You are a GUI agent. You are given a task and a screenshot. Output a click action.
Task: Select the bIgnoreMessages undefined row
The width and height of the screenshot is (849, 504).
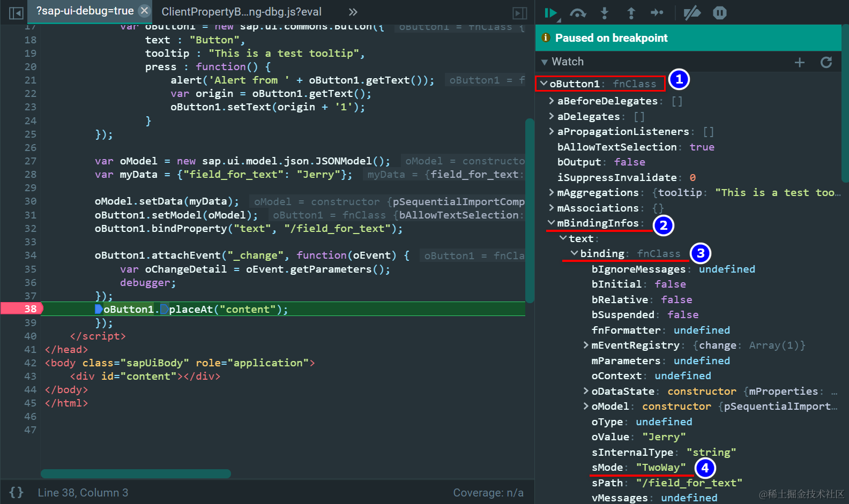point(673,269)
